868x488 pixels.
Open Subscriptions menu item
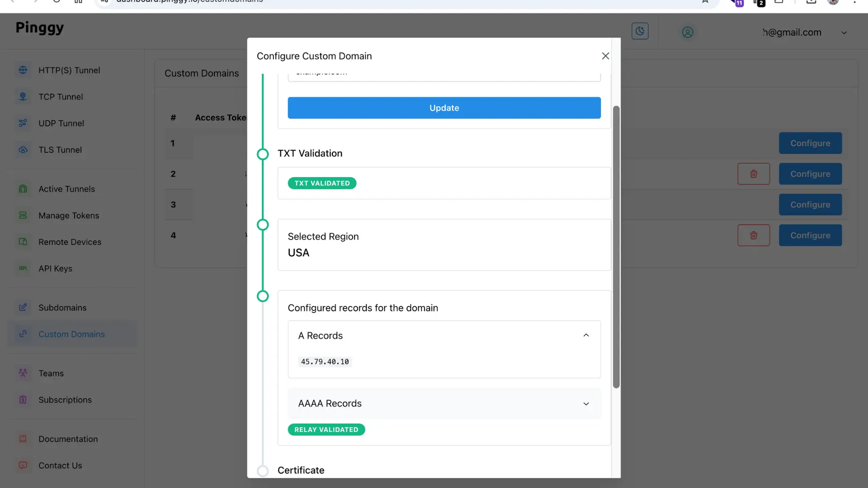point(65,400)
